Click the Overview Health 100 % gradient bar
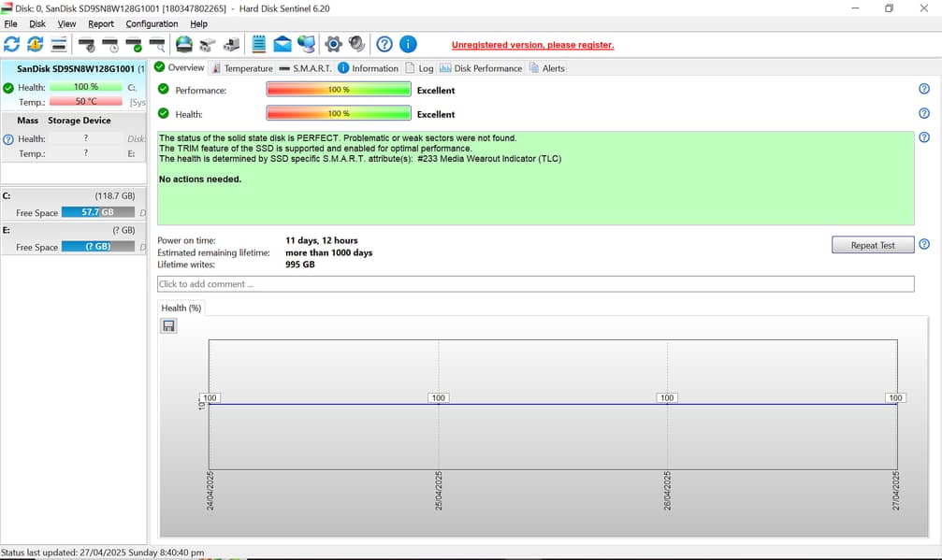Viewport: 942px width, 560px height. [339, 113]
